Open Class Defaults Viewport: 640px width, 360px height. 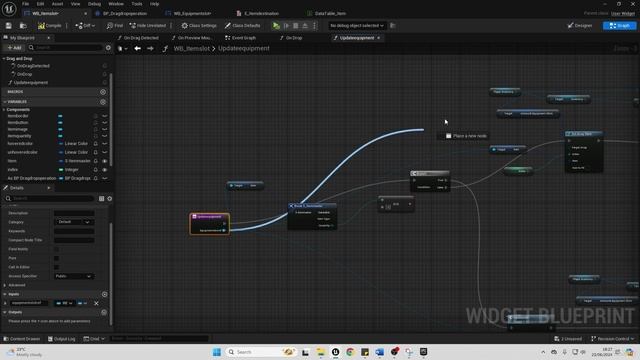[242, 26]
